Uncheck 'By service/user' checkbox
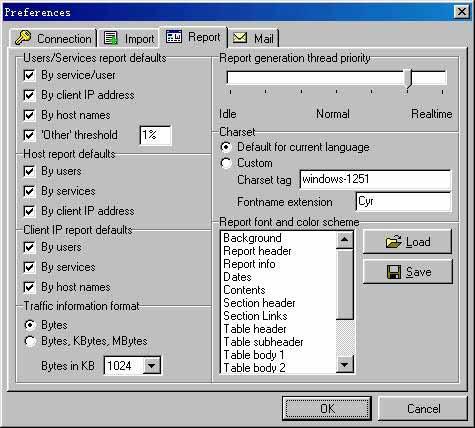 (29, 75)
